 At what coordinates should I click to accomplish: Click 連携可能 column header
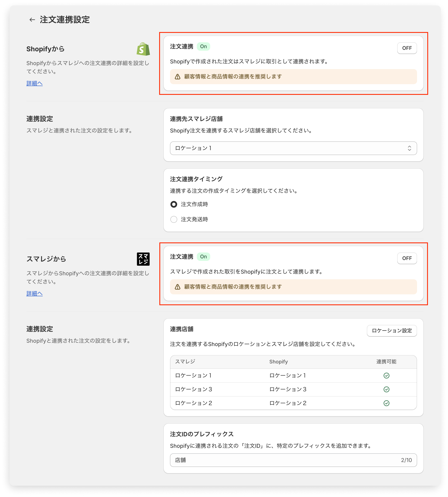[x=386, y=362]
